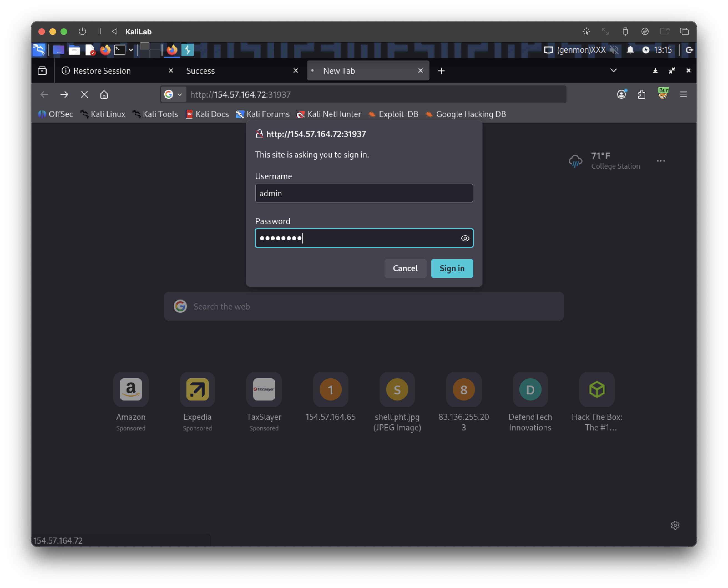
Task: Open the list all tabs chevron
Action: point(613,70)
